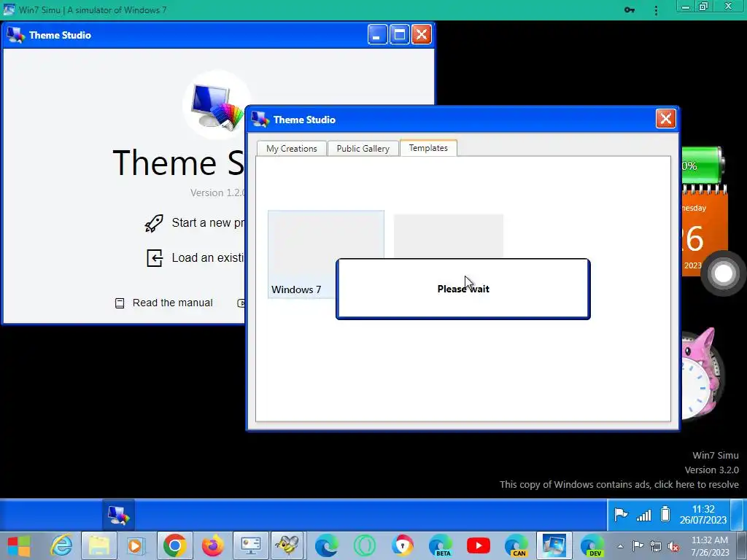The width and height of the screenshot is (747, 560).
Task: Open the 11:32 AM system clock
Action: pos(710,546)
